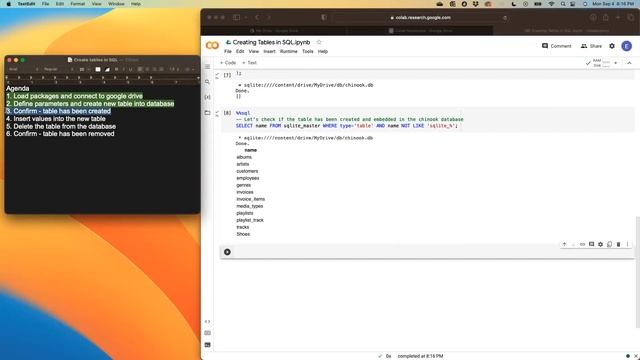Open code snippets icon in Colab sidebar
The width and height of the screenshot is (640, 360).
coord(207,322)
